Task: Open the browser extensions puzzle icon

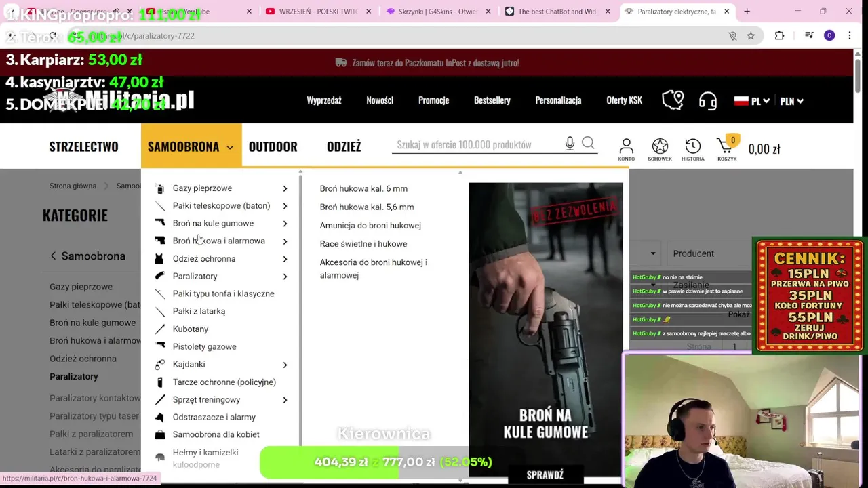Action: point(779,35)
